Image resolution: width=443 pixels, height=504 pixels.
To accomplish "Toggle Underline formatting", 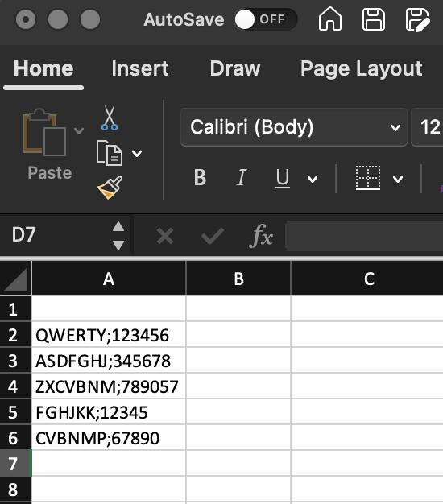I will [283, 178].
